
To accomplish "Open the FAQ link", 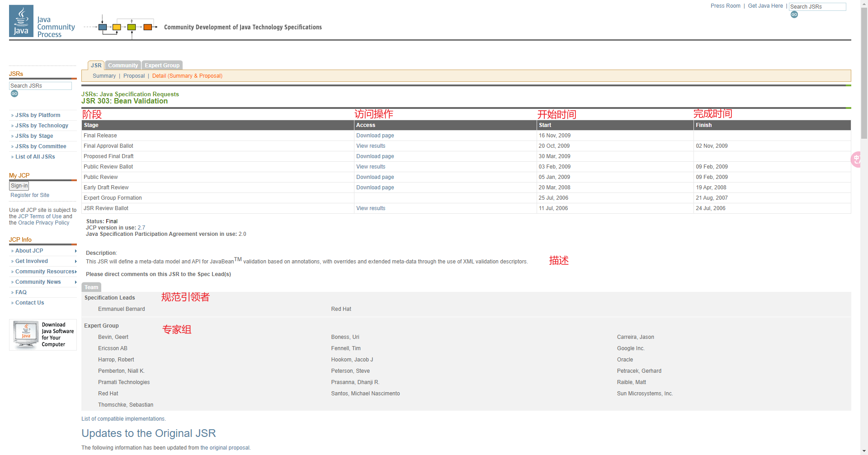I will pos(21,292).
